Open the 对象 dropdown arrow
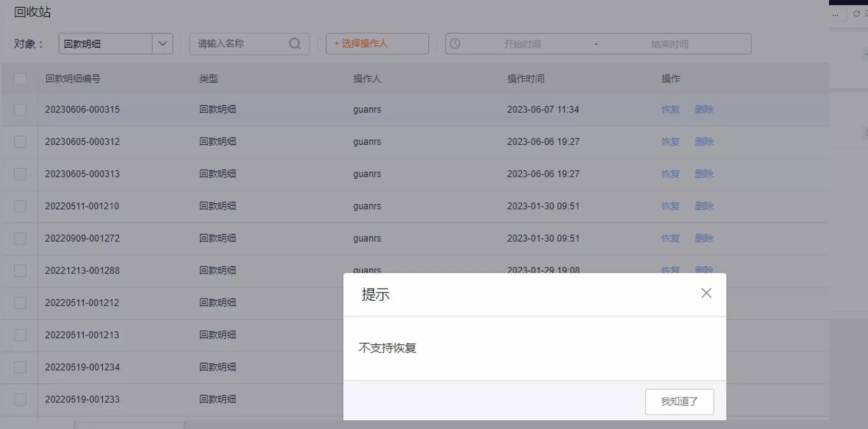 point(163,44)
